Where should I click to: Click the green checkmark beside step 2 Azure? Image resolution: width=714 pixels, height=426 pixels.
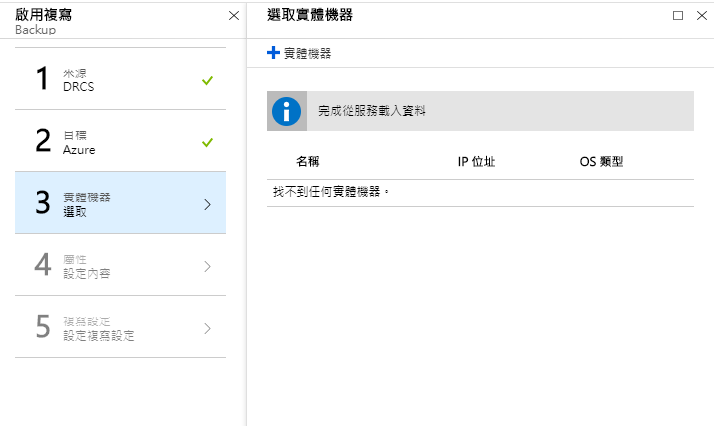click(x=207, y=142)
